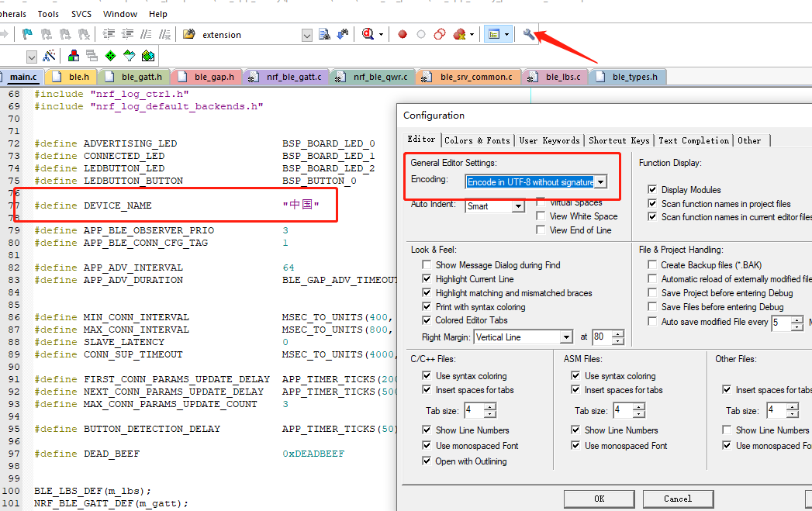Image resolution: width=812 pixels, height=511 pixels.
Task: Enable Create Backup files (*.BAK)
Action: [652, 264]
